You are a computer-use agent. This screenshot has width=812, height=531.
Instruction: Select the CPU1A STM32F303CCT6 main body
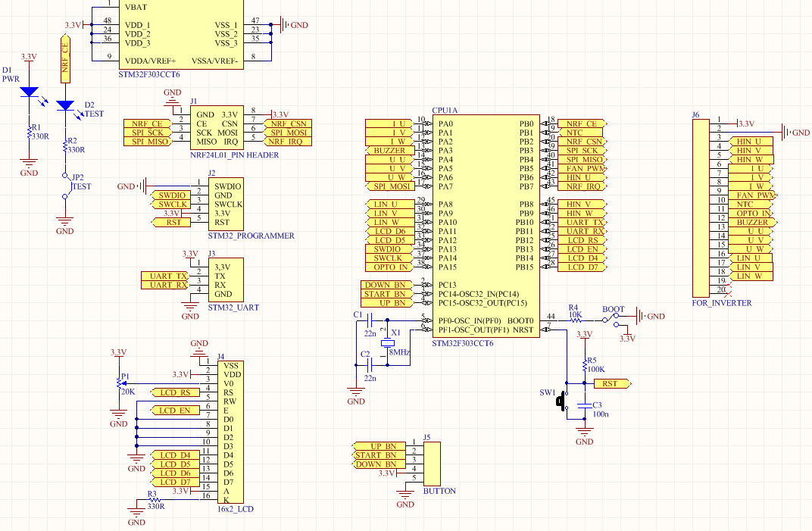click(x=486, y=226)
